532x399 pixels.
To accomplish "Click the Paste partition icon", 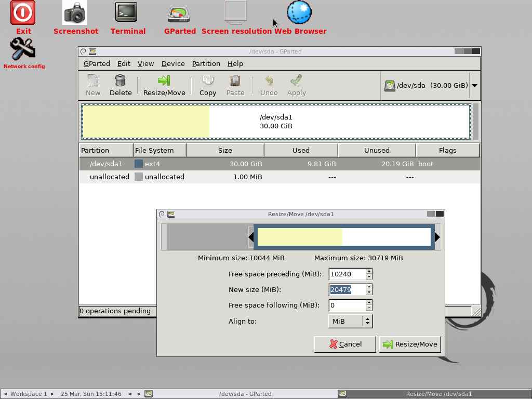I will pos(235,85).
